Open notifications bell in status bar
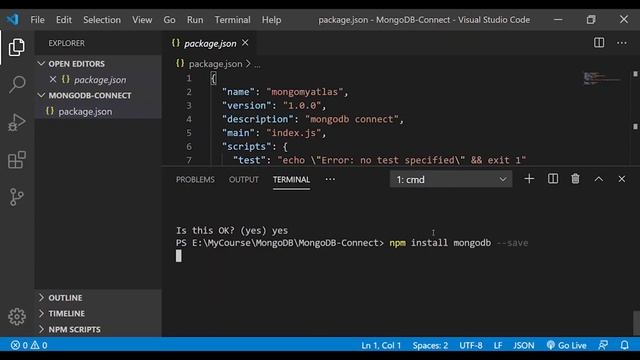Screen dimensions: 640x360 (624, 345)
